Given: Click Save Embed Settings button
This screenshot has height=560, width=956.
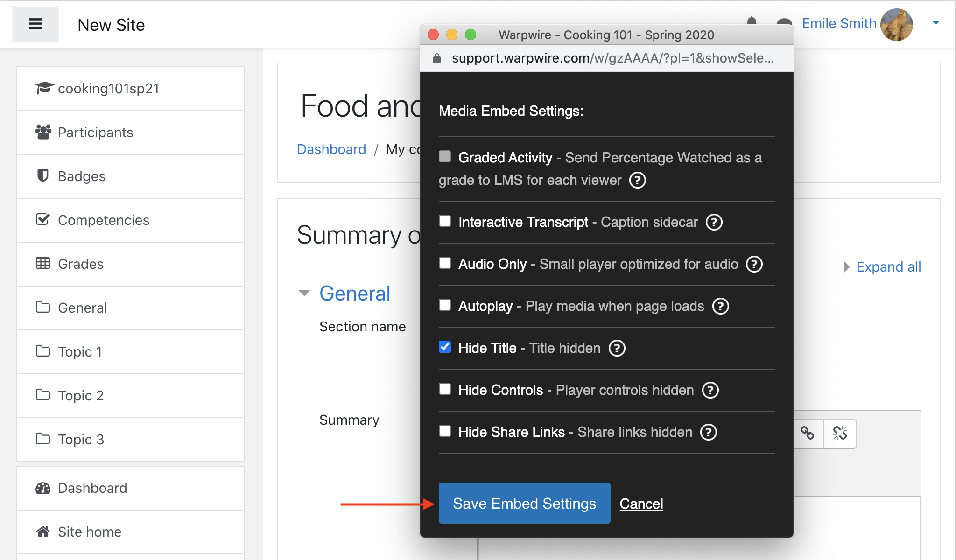Looking at the screenshot, I should pyautogui.click(x=524, y=503).
